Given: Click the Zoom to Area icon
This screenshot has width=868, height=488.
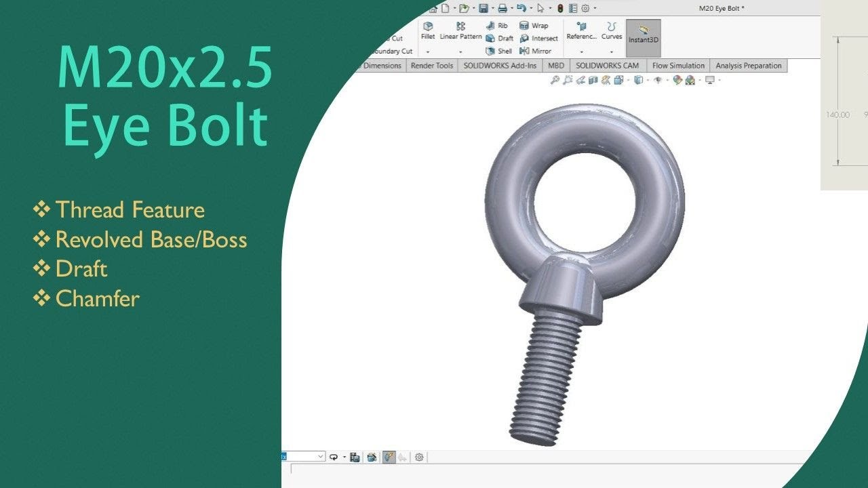Looking at the screenshot, I should [568, 80].
